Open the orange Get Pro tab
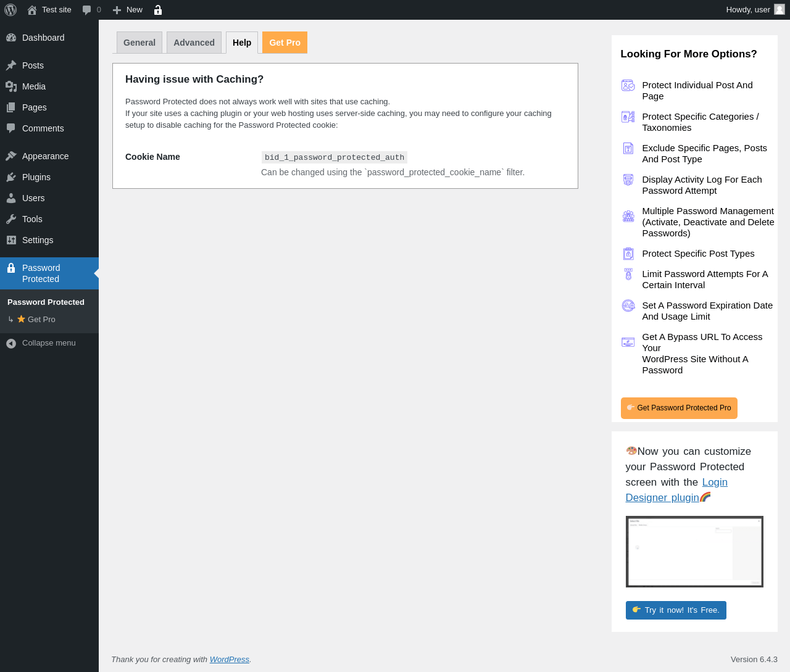The image size is (790, 672). pos(285,43)
